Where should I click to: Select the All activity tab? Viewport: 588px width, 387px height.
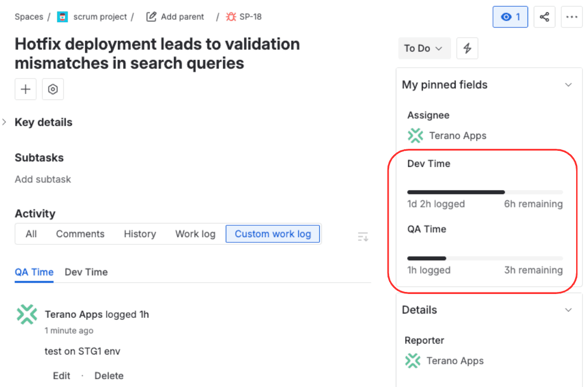pyautogui.click(x=31, y=234)
